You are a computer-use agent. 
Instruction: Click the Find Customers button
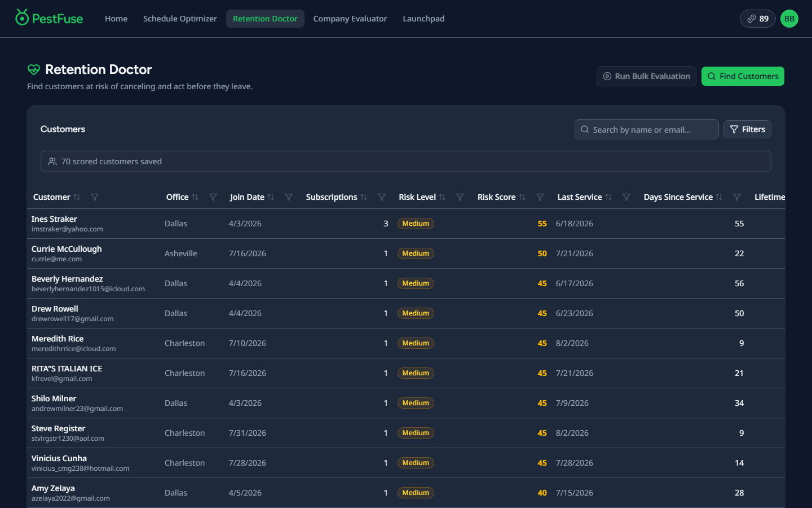pyautogui.click(x=743, y=76)
